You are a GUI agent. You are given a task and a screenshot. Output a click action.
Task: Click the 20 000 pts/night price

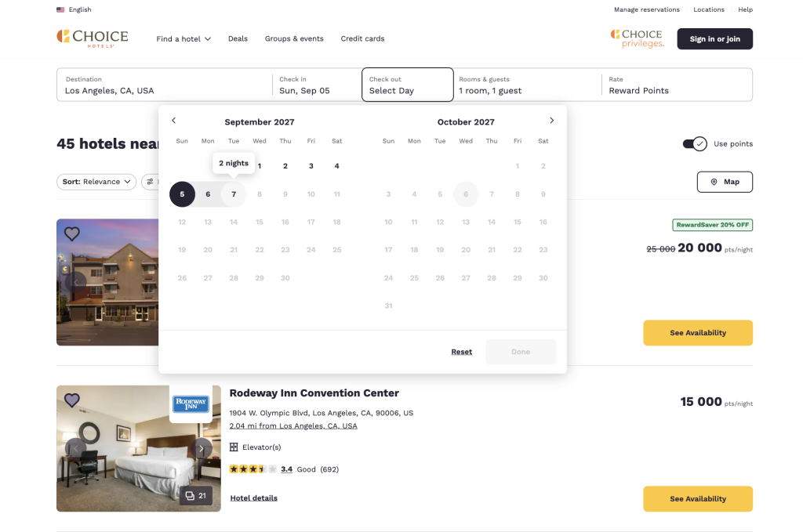click(715, 248)
